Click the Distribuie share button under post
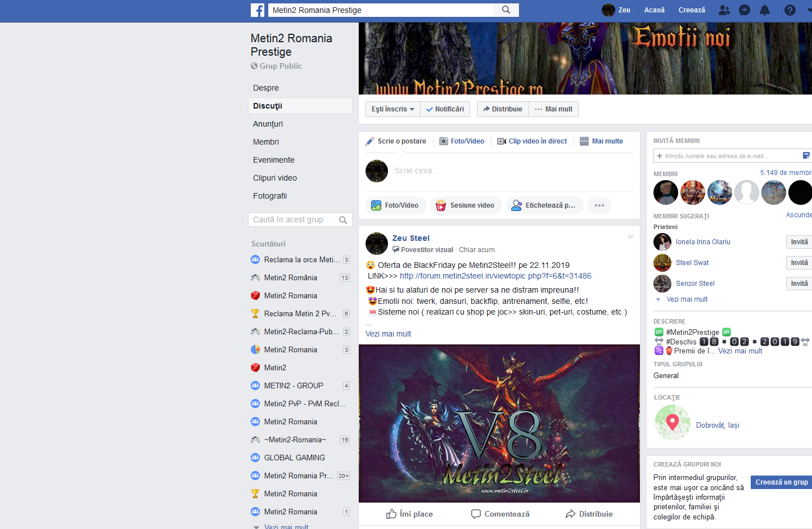Viewport: 812px width, 529px height. pos(589,514)
